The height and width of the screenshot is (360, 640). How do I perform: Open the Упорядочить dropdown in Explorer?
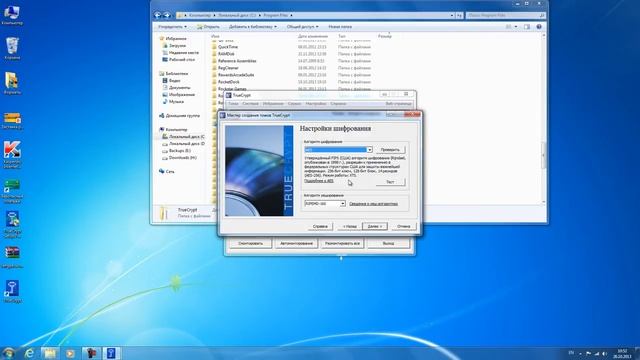[172, 27]
